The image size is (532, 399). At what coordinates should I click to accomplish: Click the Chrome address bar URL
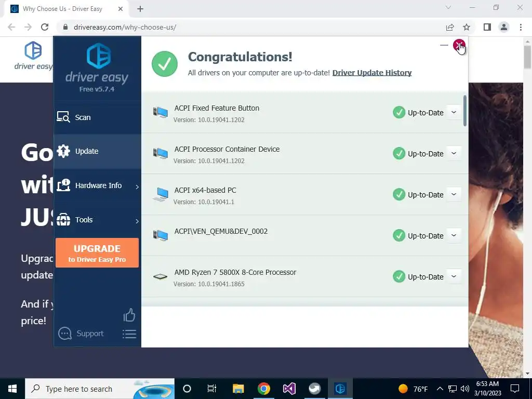coord(125,27)
